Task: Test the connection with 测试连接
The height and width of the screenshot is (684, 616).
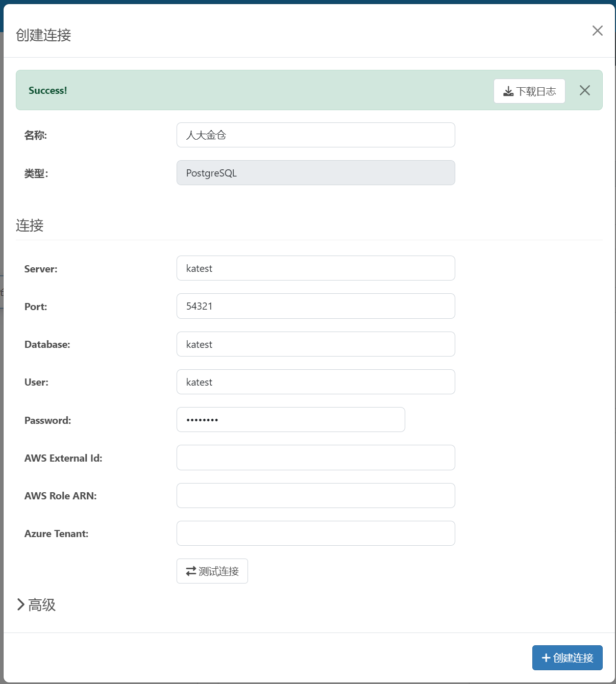Action: 212,571
